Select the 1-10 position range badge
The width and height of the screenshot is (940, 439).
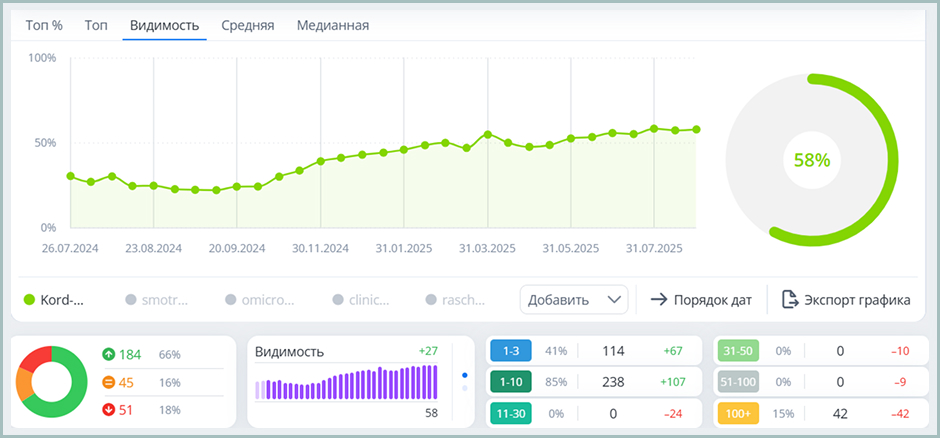[x=510, y=381]
